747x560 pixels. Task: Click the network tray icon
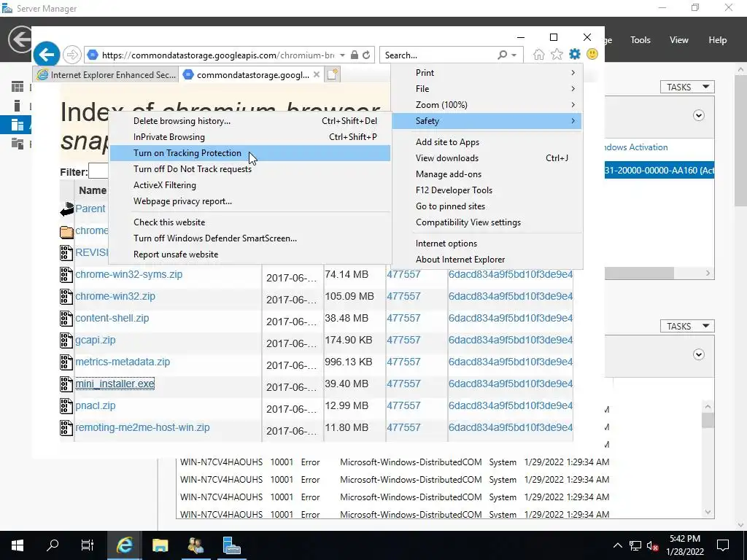635,545
